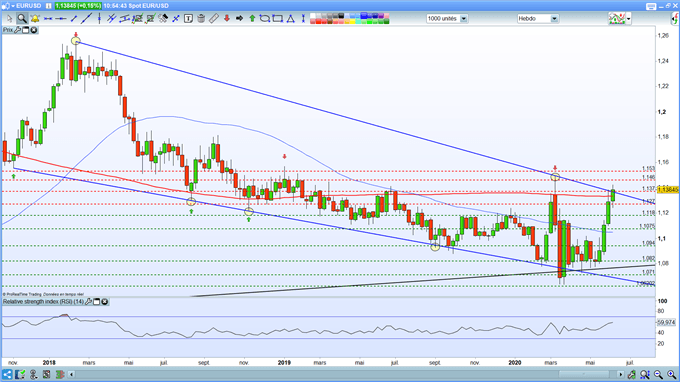Screen dimensions: 680x382
Task: Click the trash bin delete tool
Action: click(x=201, y=19)
